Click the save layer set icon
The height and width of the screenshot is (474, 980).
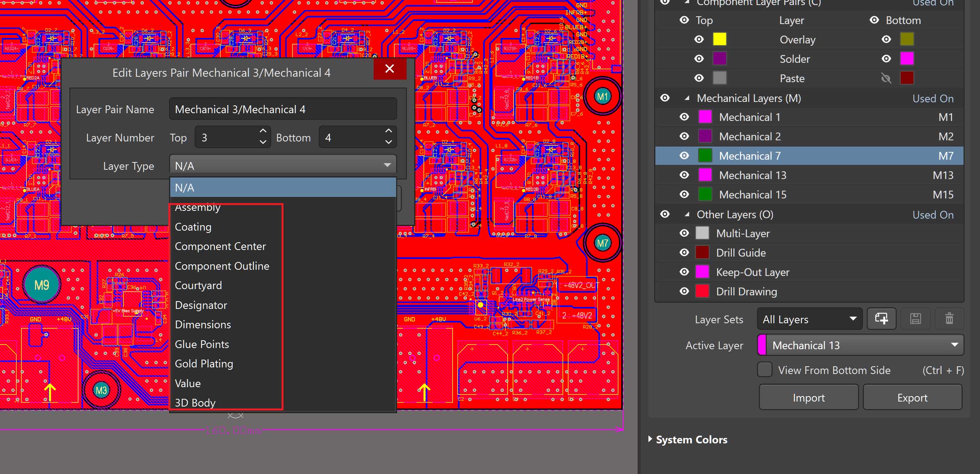(915, 319)
